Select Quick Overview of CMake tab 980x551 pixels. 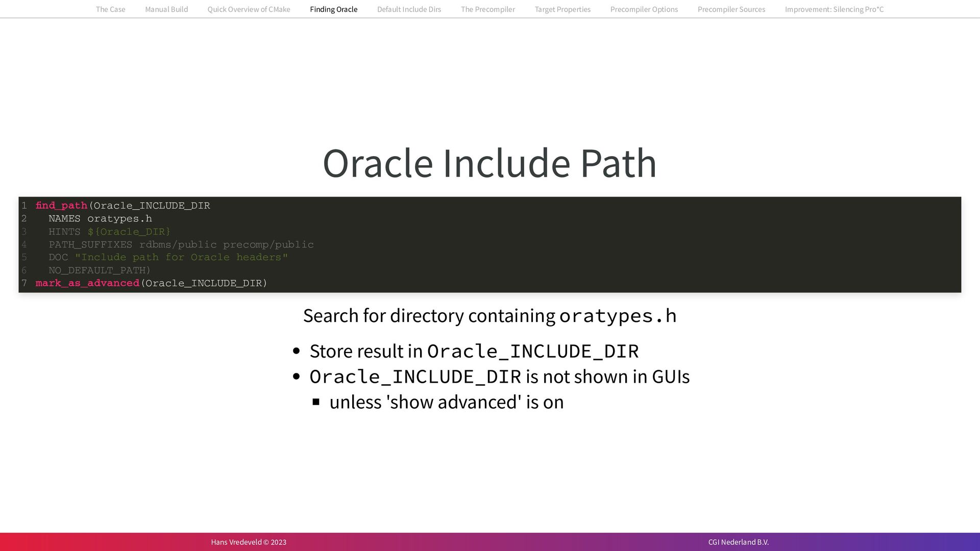point(249,9)
